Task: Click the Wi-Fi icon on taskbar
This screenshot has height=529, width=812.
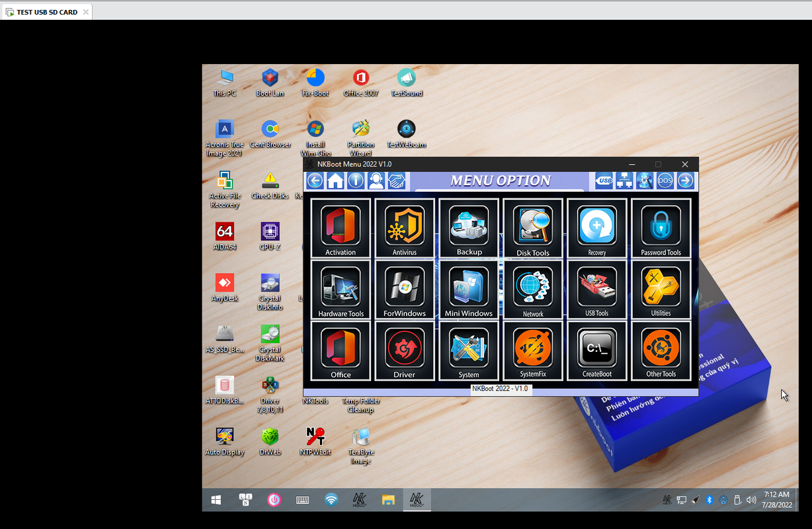Action: [x=331, y=500]
